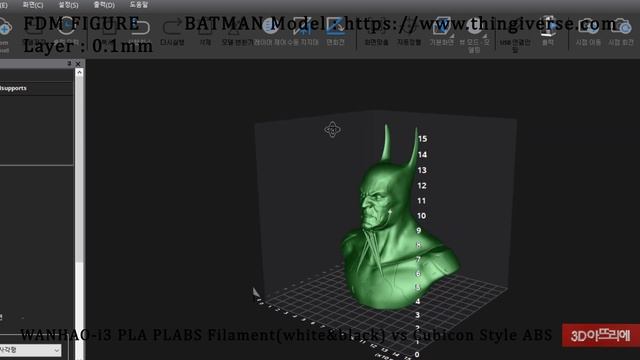Close the left side panel

click(x=78, y=64)
